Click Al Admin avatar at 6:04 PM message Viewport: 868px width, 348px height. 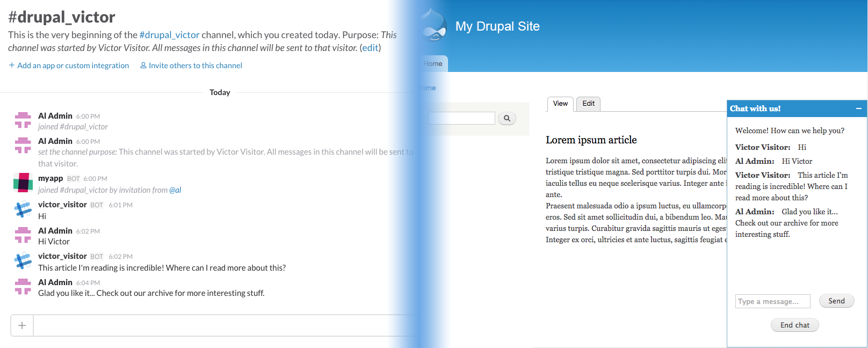coord(23,287)
